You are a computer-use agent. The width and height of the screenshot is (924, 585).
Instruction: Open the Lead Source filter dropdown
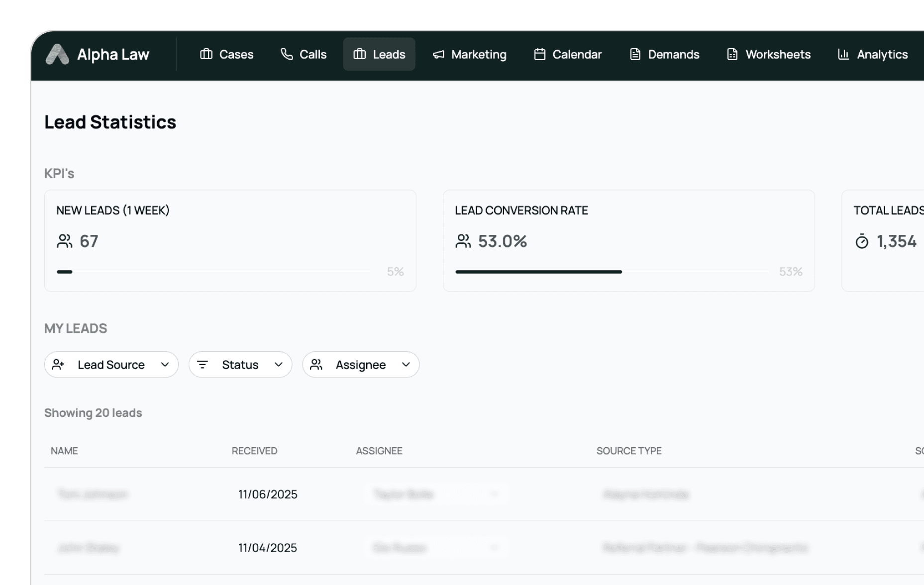click(111, 365)
